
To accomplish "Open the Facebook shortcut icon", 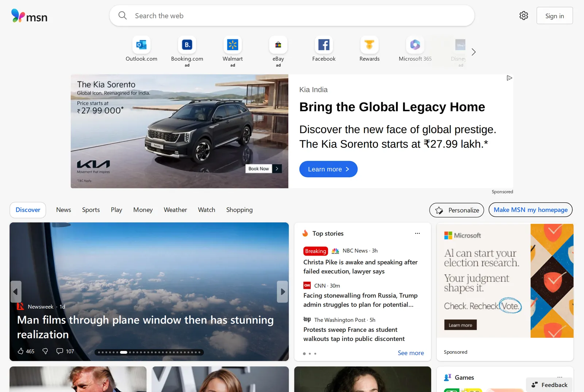I will click(324, 45).
